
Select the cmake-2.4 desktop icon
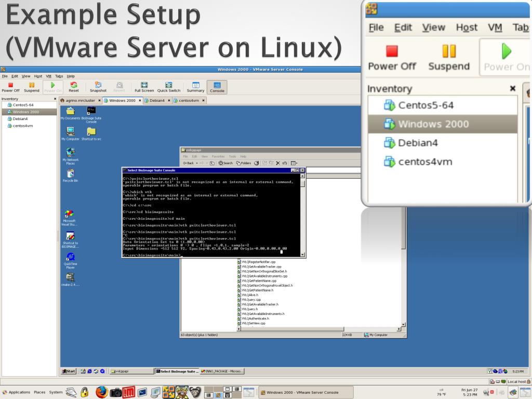pyautogui.click(x=70, y=280)
